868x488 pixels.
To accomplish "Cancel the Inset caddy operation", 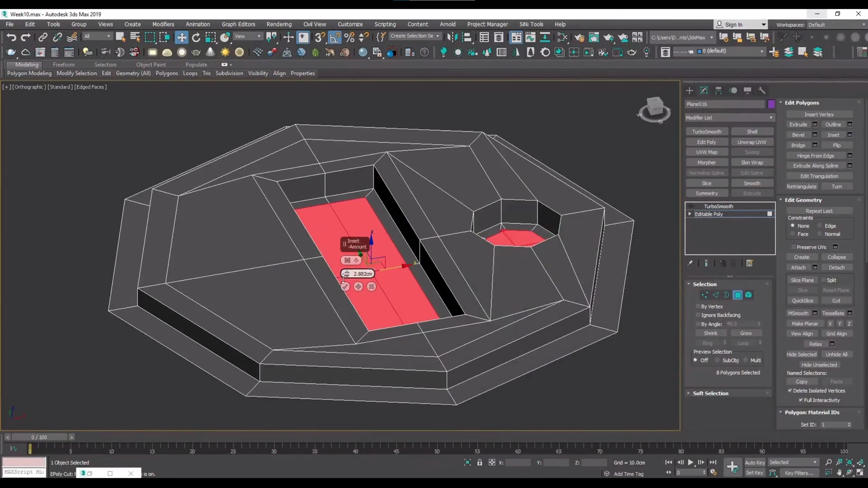I will tap(372, 287).
